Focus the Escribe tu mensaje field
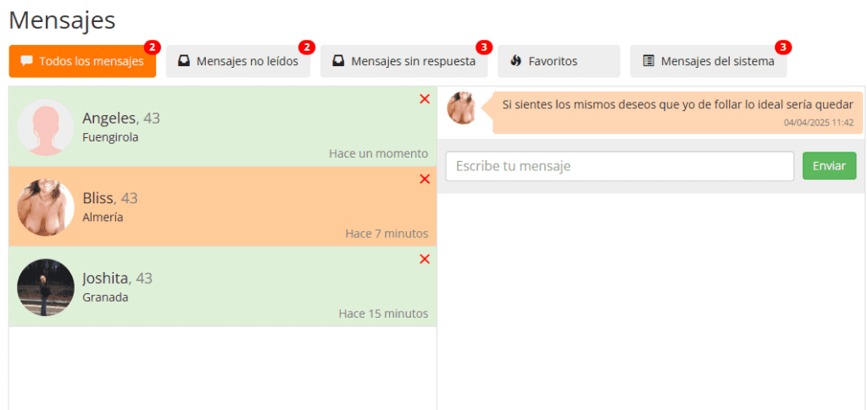868x410 pixels. (620, 166)
